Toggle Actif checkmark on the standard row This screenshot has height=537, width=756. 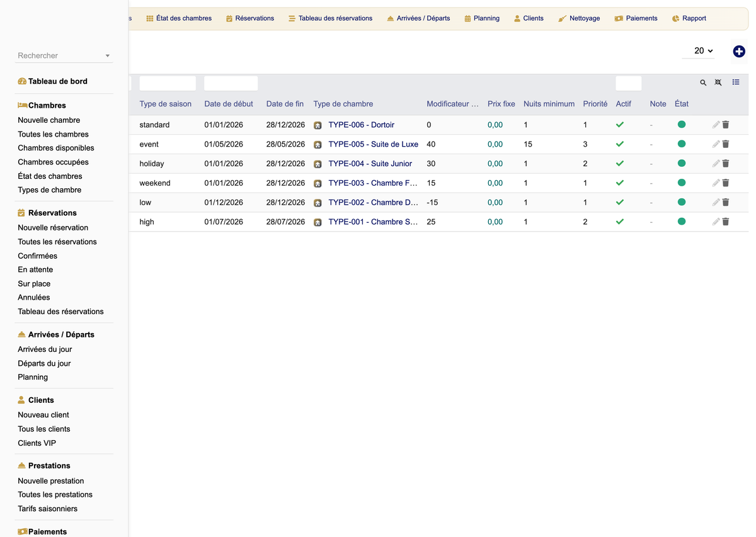[620, 125]
